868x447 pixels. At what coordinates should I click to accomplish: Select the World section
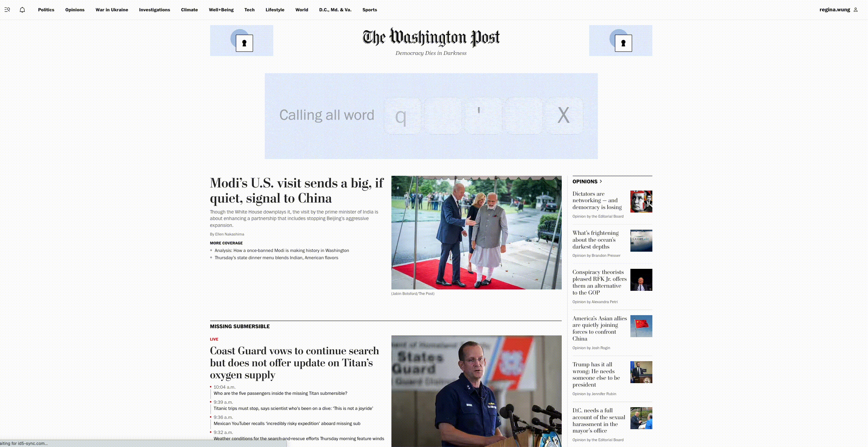[x=302, y=10]
